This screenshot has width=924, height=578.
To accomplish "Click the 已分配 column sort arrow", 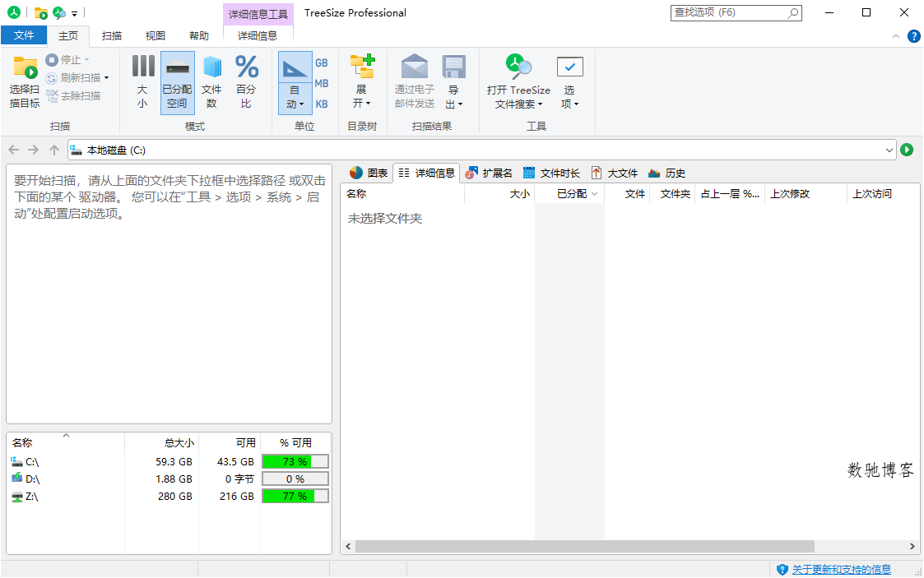I will (x=595, y=194).
